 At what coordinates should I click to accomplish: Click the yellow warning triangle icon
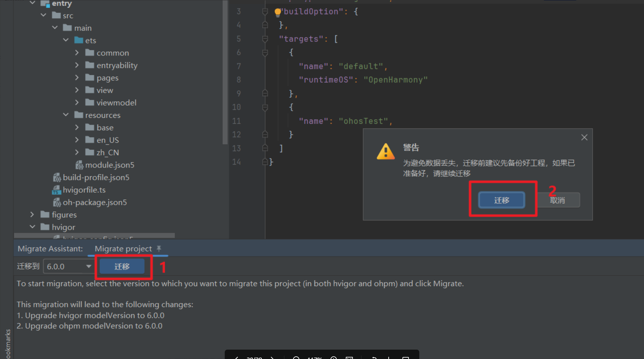coord(385,152)
